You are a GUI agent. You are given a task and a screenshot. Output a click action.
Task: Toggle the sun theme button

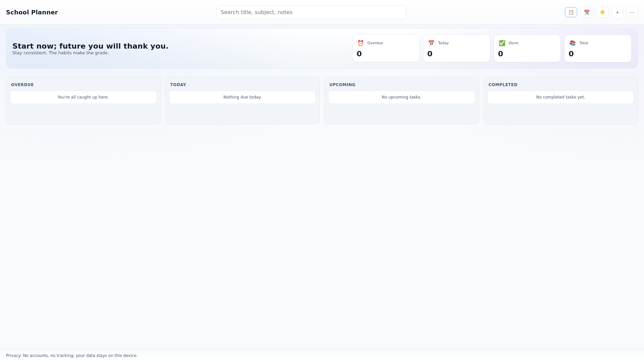602,12
